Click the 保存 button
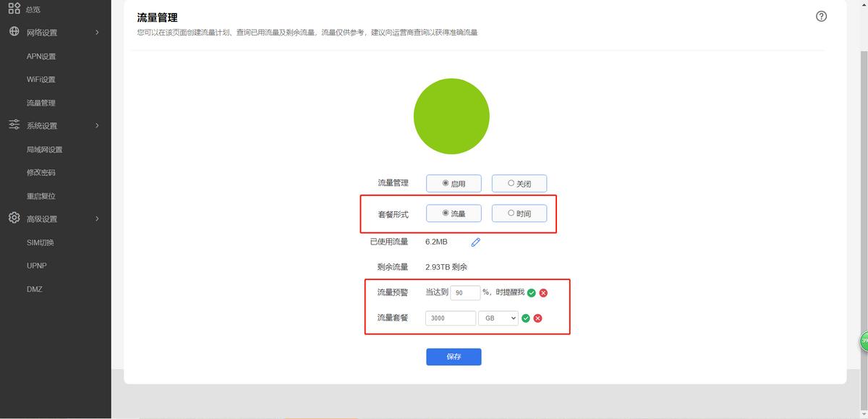This screenshot has height=419, width=868. click(x=454, y=357)
